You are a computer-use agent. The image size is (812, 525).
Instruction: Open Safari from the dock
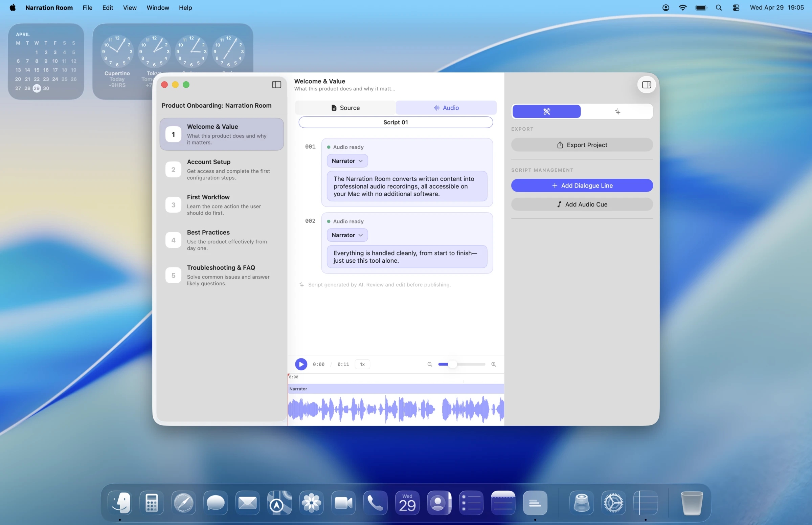click(184, 503)
